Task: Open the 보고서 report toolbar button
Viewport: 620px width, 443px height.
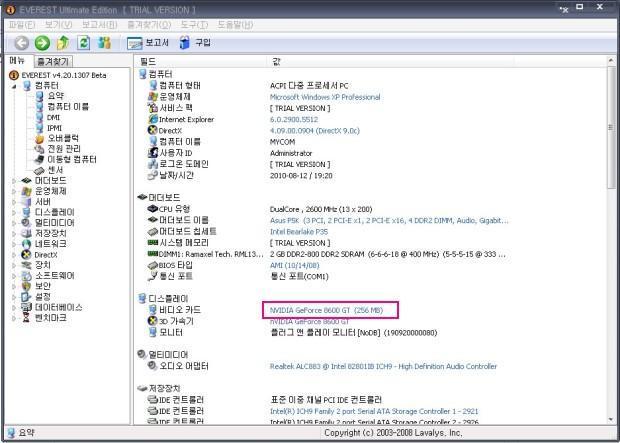Action: pos(147,43)
